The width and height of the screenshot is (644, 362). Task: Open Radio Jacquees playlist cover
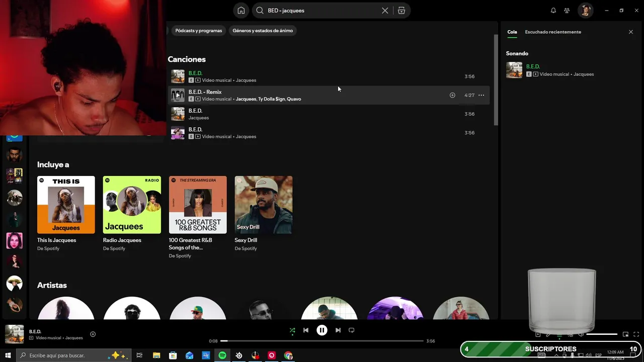point(132,205)
